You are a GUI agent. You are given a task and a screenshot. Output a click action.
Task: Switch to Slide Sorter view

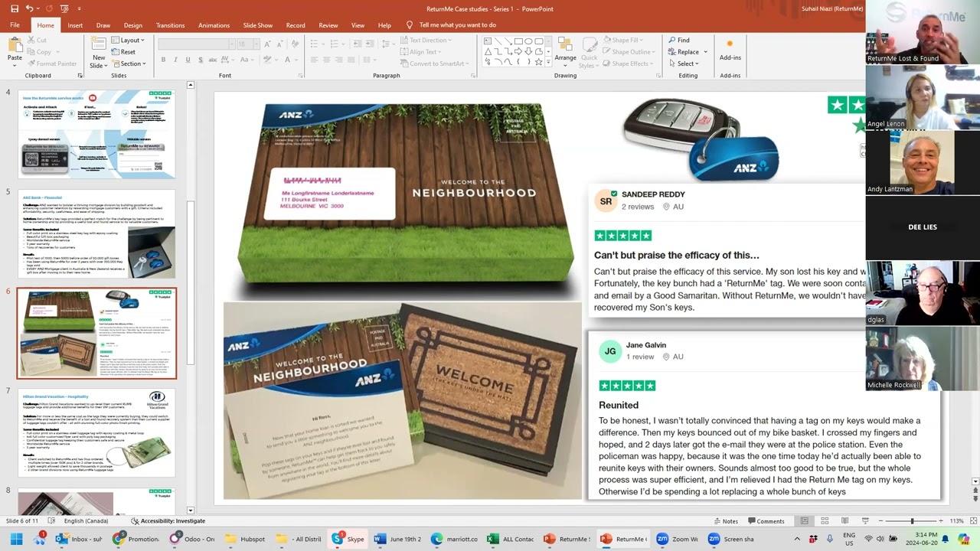825,521
